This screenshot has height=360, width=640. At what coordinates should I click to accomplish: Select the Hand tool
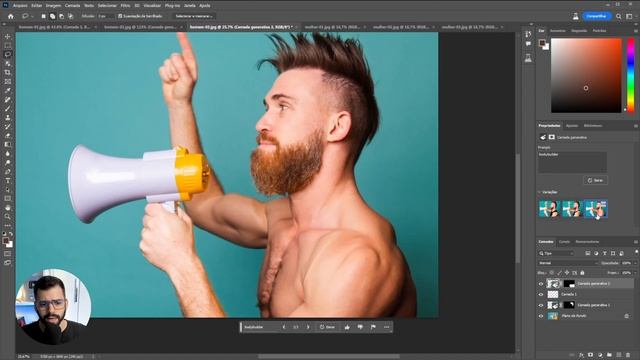(x=7, y=208)
